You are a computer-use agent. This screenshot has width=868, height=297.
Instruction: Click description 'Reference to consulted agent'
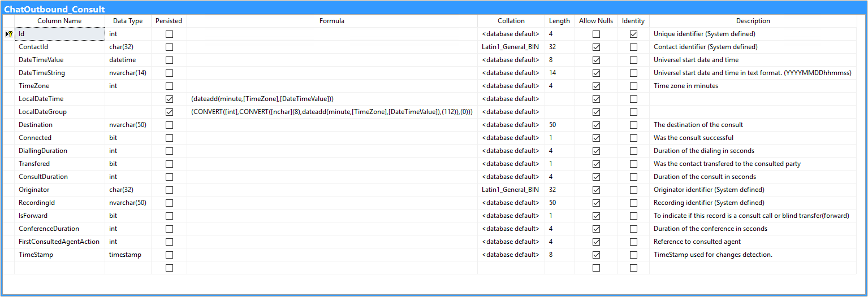697,242
